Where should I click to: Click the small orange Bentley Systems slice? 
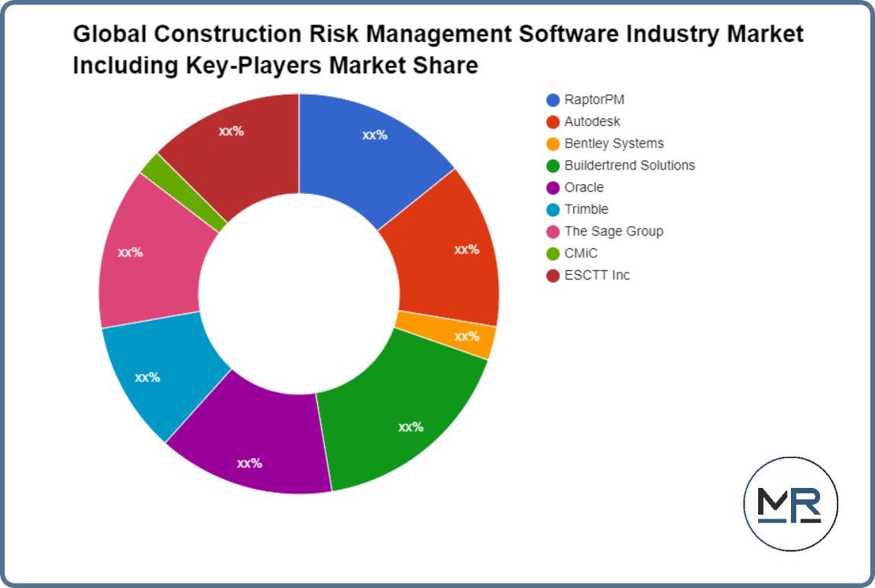pyautogui.click(x=446, y=334)
